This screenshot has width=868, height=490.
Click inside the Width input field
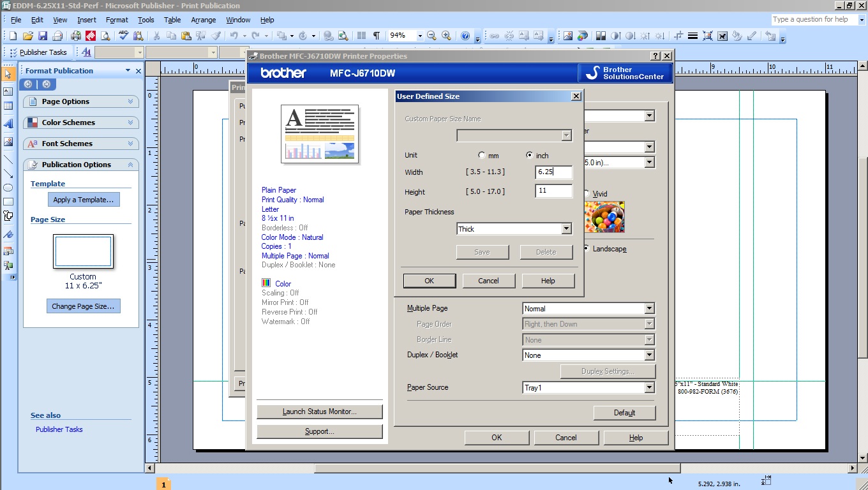[x=553, y=172]
